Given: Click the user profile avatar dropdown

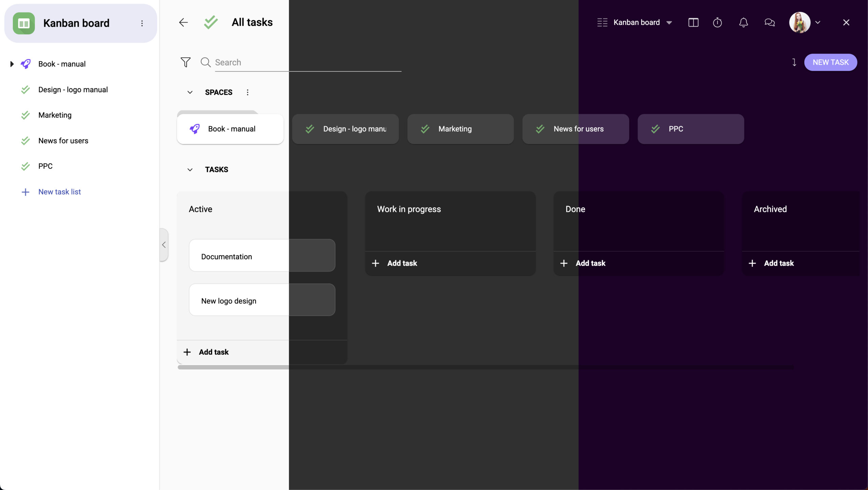Looking at the screenshot, I should 818,22.
